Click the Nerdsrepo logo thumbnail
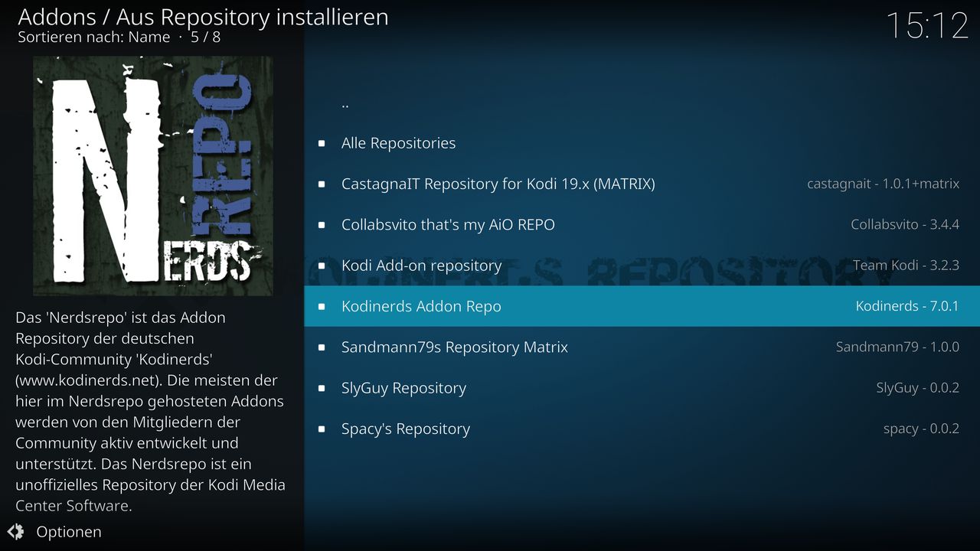 (152, 176)
